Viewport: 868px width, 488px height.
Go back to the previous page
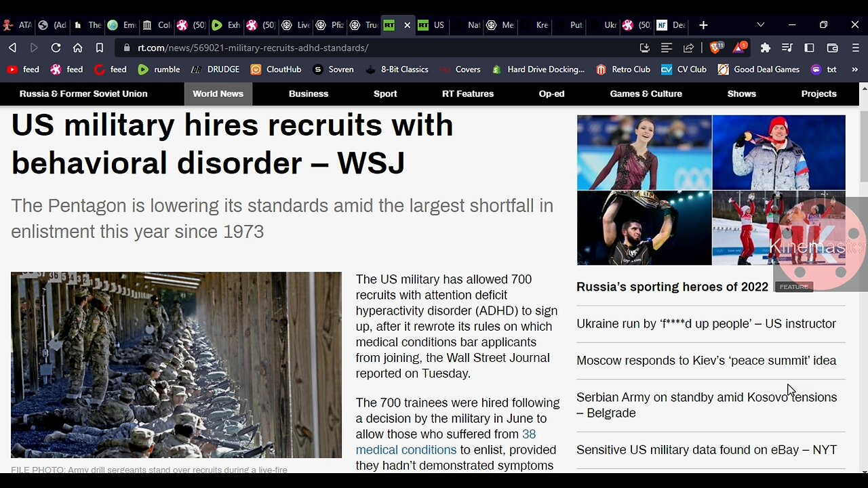point(12,47)
